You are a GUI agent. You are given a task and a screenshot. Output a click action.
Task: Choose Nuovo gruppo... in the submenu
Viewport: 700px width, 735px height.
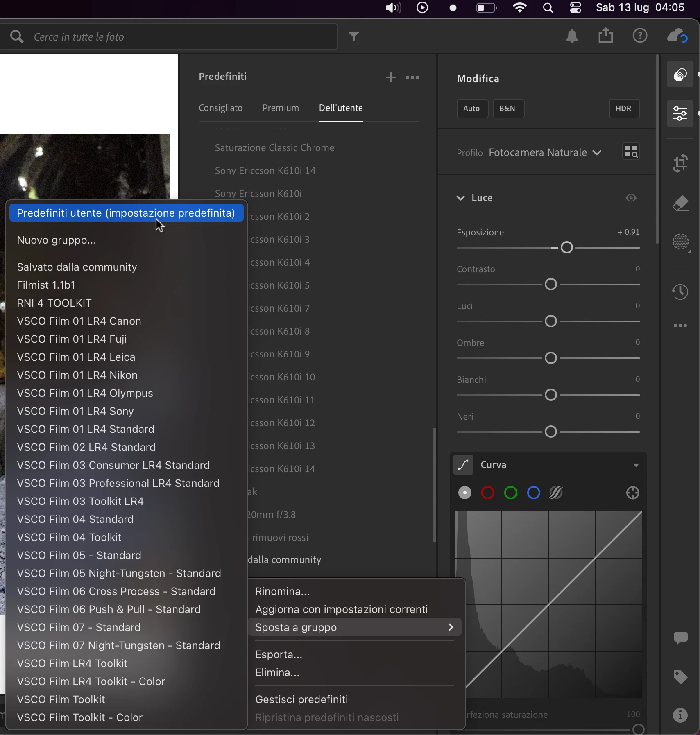coord(127,240)
